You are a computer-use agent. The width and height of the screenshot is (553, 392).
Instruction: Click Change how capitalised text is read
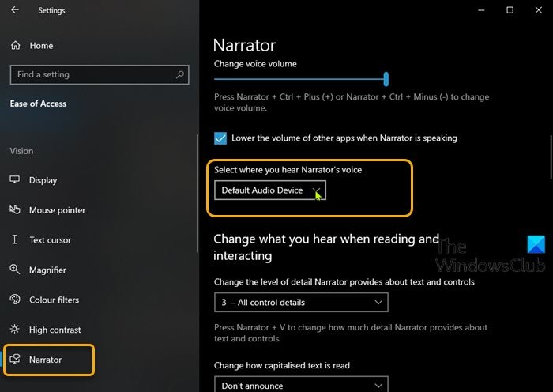[x=282, y=365]
